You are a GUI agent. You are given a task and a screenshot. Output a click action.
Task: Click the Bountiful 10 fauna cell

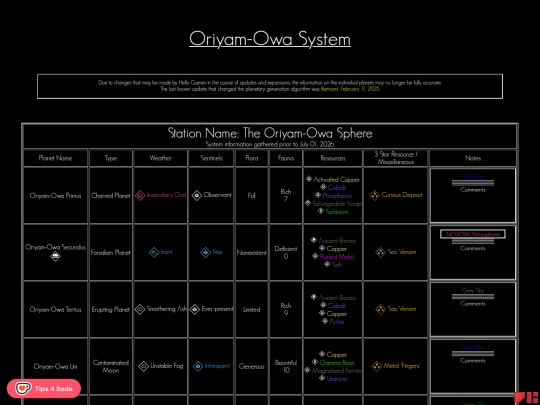286,366
